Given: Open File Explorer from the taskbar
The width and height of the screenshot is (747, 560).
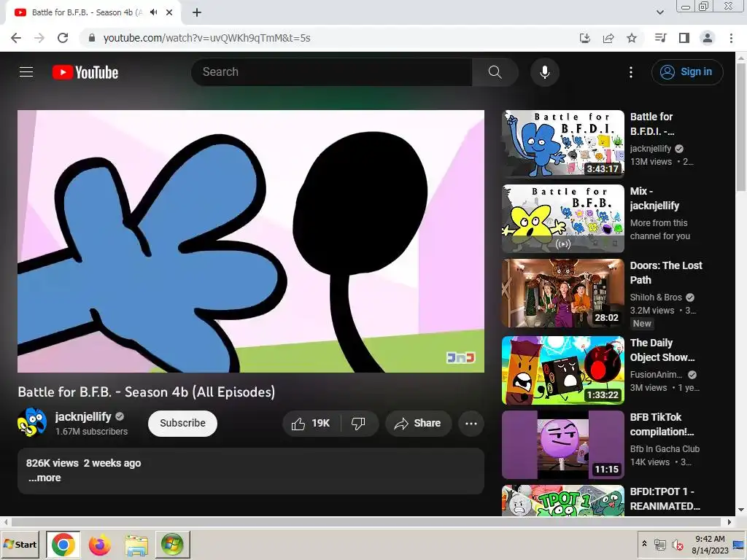Looking at the screenshot, I should pos(136,544).
